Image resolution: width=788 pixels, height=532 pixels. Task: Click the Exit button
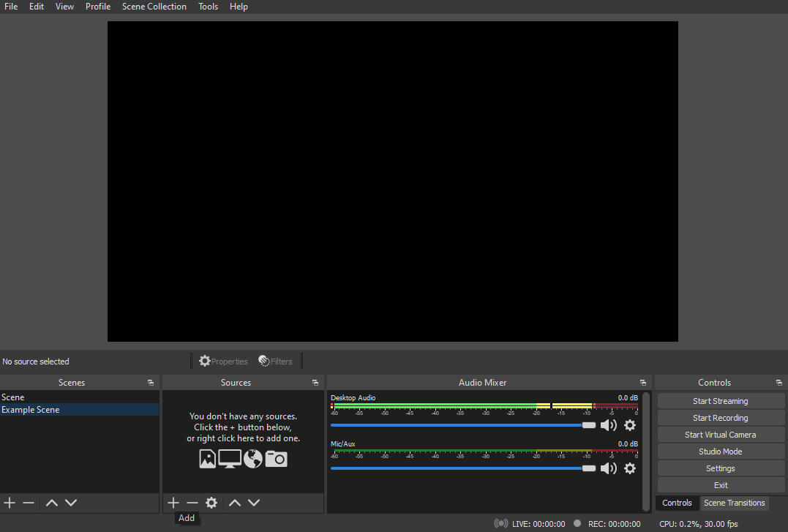(x=721, y=485)
